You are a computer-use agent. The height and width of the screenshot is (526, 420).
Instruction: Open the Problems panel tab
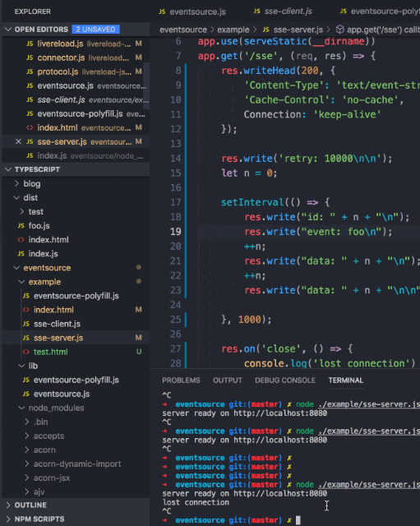pyautogui.click(x=181, y=380)
